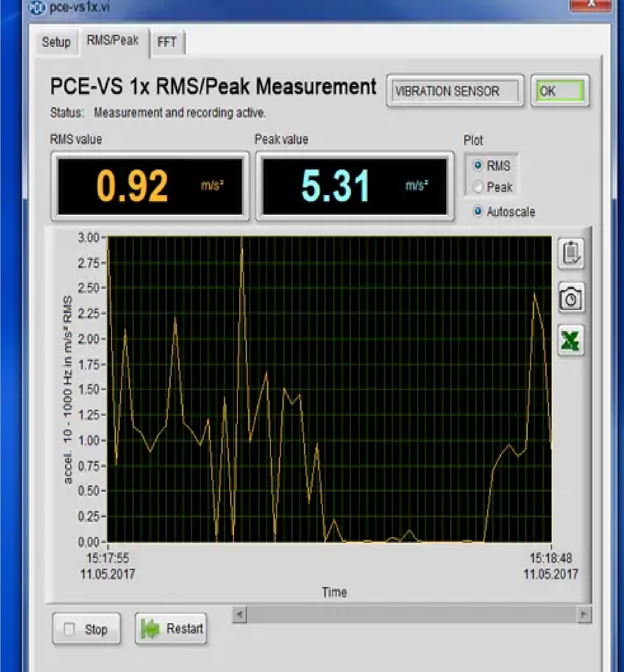
Task: Click the VIBRATION SENSOR field
Action: 455,91
